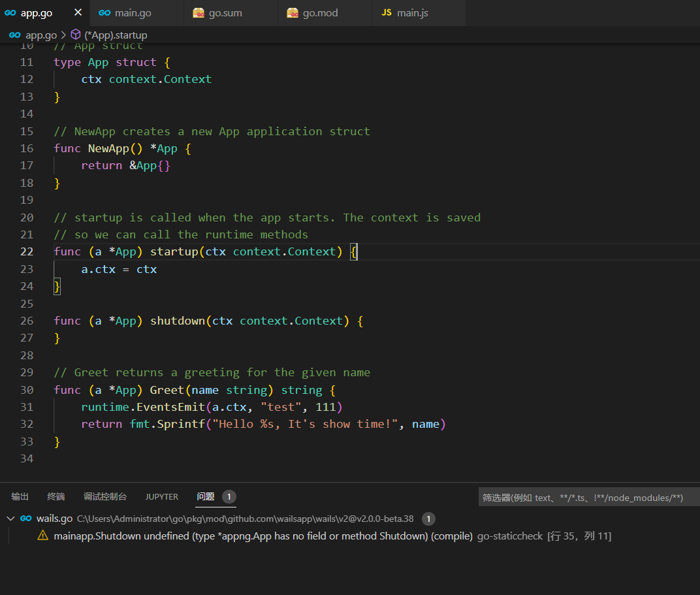
Task: Click the JS icon on main.js tab
Action: [386, 12]
